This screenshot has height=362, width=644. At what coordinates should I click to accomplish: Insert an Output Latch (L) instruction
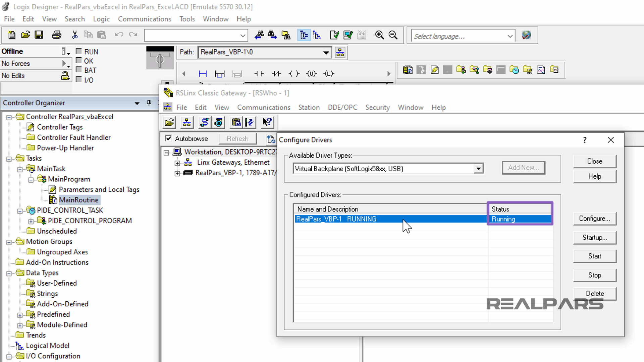[329, 74]
